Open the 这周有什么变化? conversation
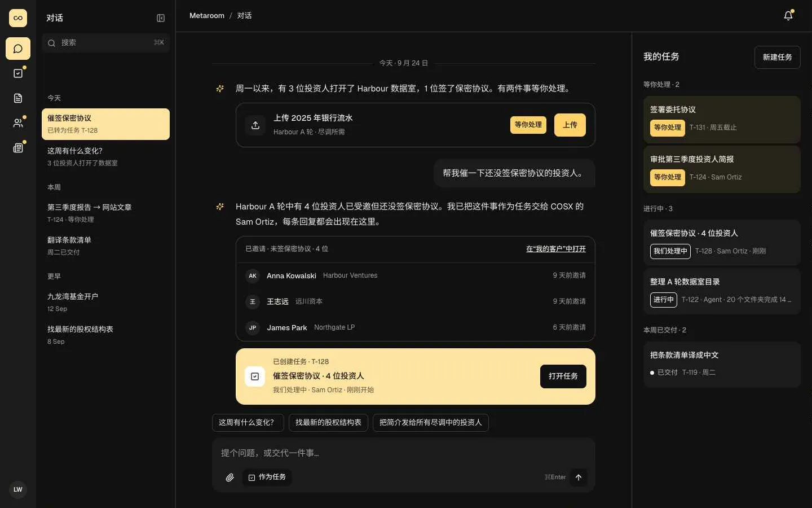Viewport: 812px width, 508px height. tap(105, 157)
